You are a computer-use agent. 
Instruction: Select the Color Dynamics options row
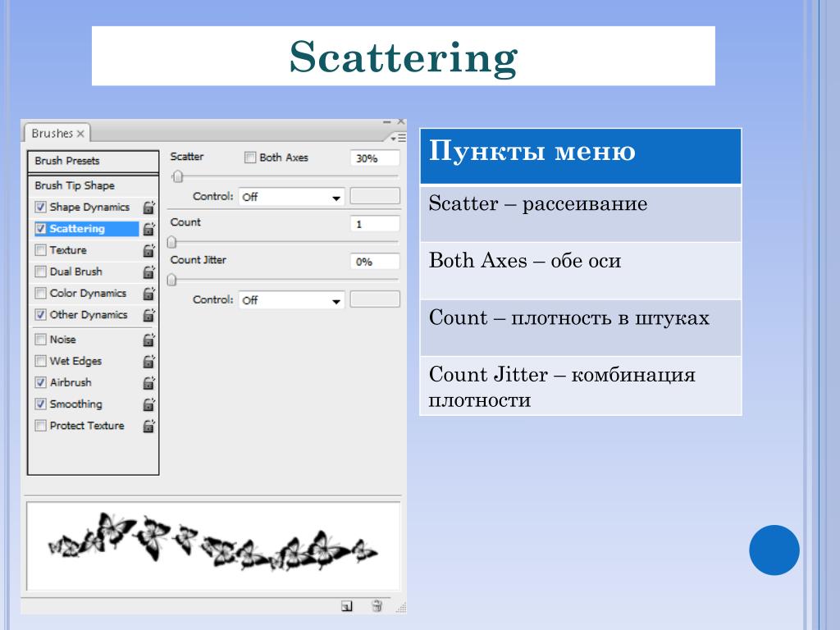(x=86, y=293)
